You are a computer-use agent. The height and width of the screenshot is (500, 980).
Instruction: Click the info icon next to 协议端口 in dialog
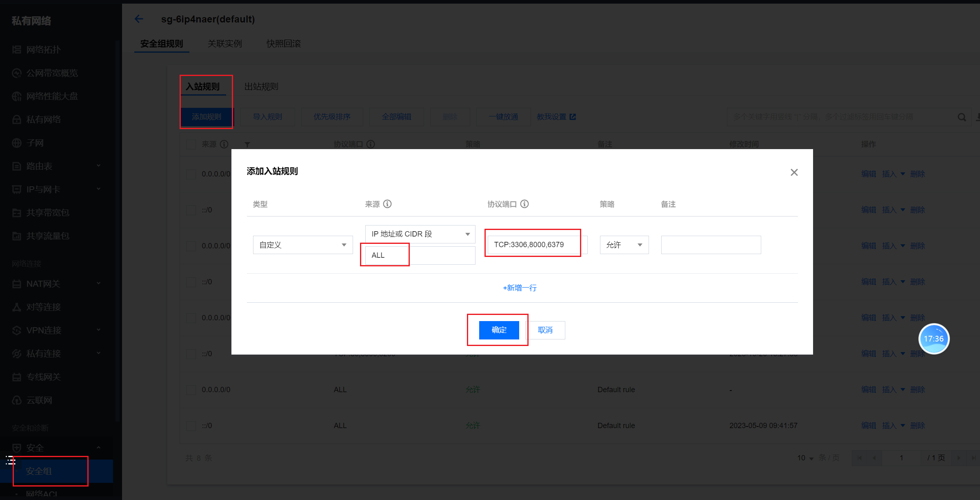[524, 204]
